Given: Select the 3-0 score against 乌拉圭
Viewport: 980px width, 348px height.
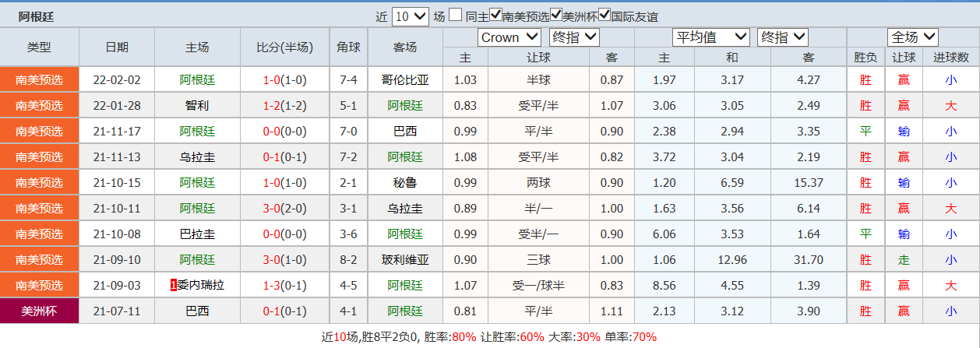Looking at the screenshot, I should click(271, 208).
